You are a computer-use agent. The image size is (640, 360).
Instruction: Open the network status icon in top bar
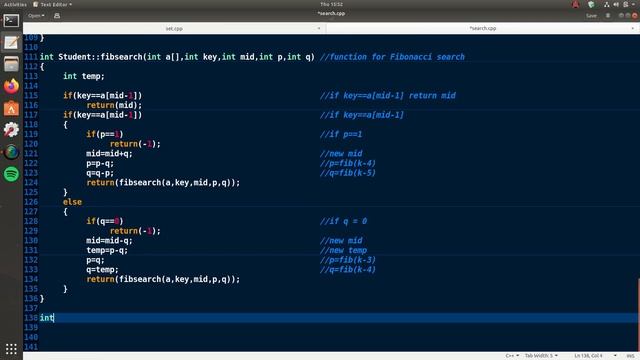coord(607,4)
